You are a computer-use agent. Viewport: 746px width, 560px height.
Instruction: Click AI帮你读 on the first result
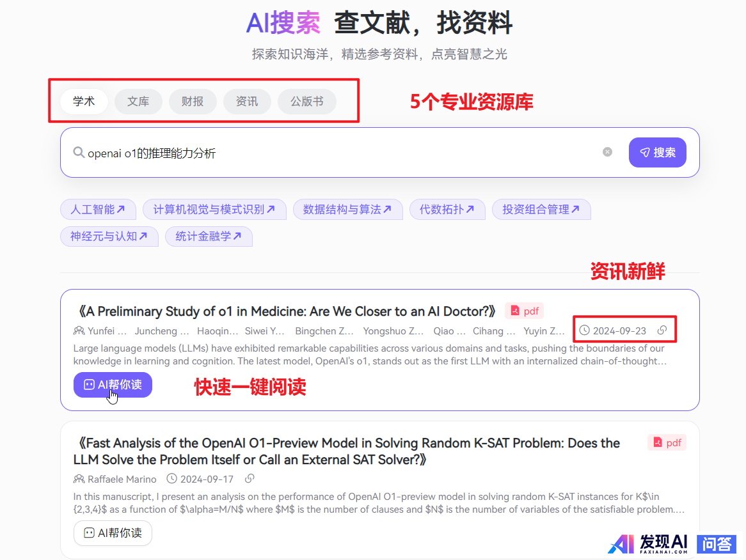tap(113, 385)
